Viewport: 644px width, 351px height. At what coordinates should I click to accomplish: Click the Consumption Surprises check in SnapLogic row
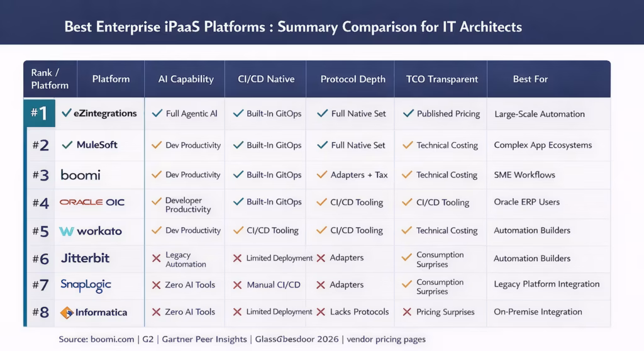pos(407,285)
